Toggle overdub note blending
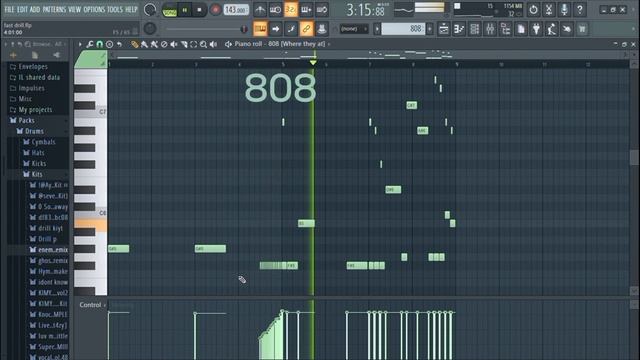 (306, 9)
